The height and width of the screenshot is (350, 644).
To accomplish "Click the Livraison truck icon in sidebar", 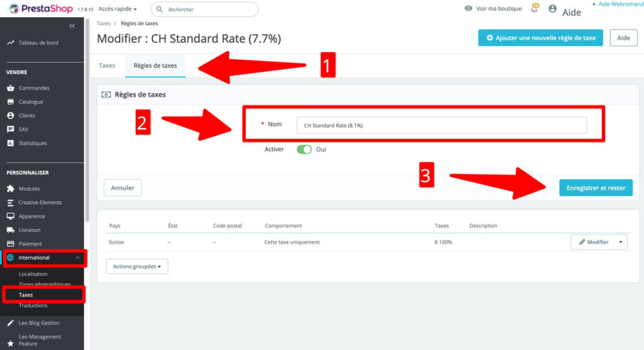I will (x=11, y=230).
